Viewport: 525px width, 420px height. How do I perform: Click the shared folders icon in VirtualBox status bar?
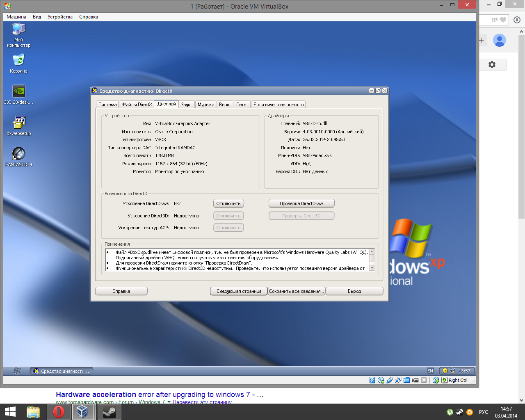(x=406, y=380)
